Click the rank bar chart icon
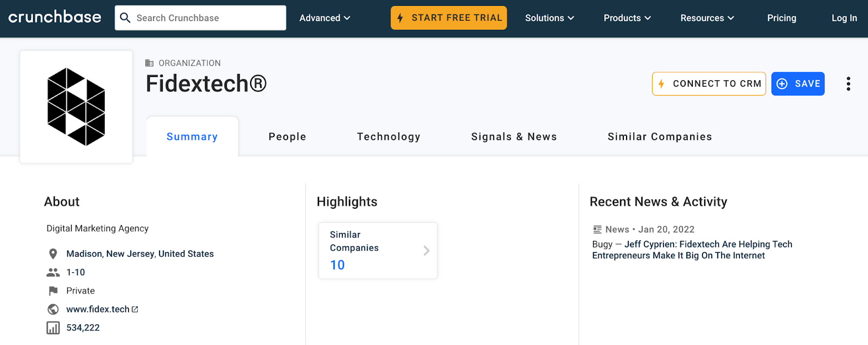 (53, 328)
